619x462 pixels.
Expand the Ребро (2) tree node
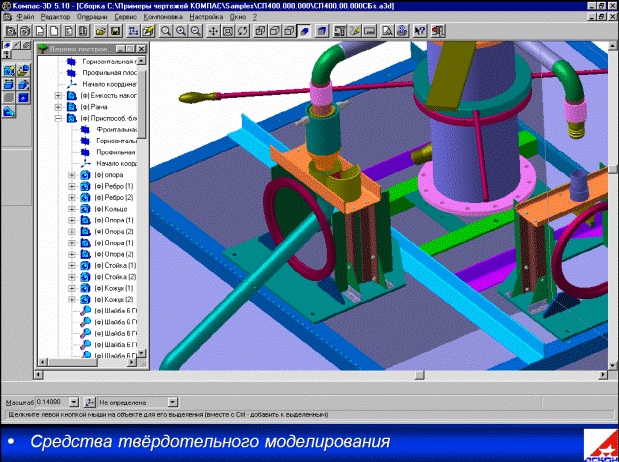72,197
